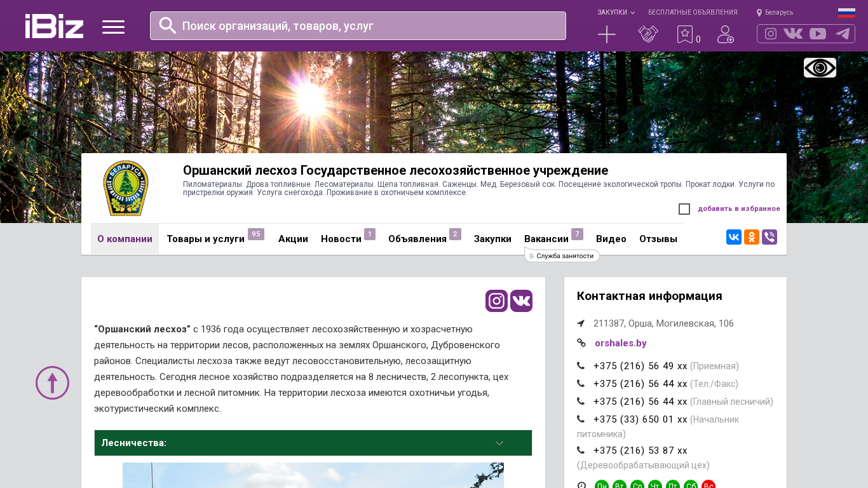Open the handshake partners icon

click(648, 34)
